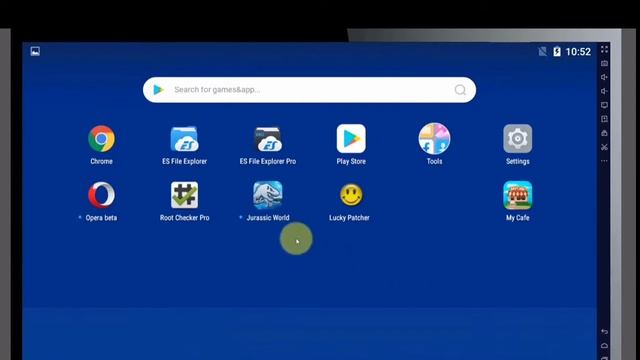Open the Settings app
Screen dimensions: 640x360
click(518, 139)
